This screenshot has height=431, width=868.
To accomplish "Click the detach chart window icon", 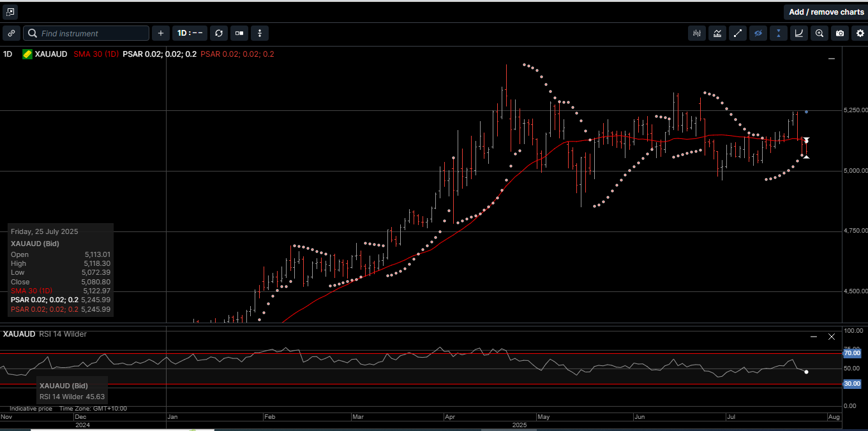I will [10, 12].
